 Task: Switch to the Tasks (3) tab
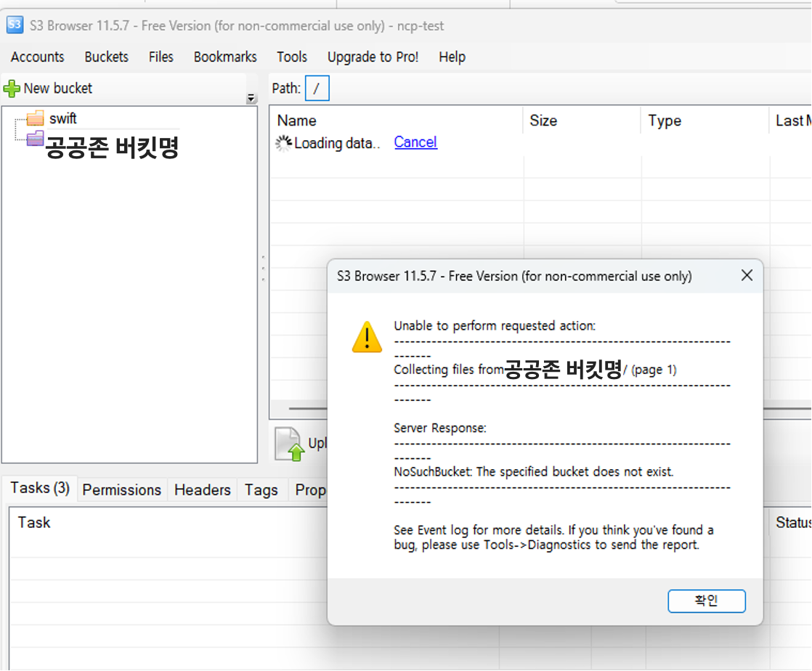pos(40,488)
